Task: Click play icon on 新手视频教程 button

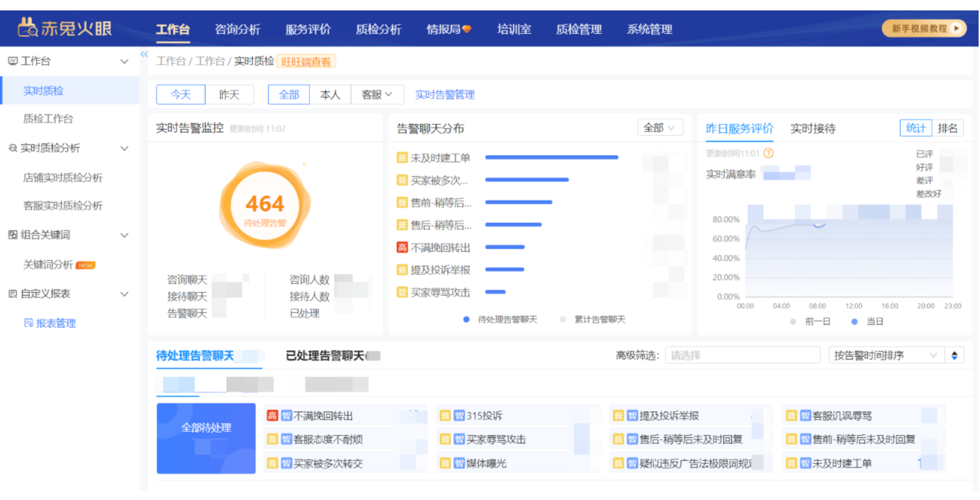Action: [957, 28]
